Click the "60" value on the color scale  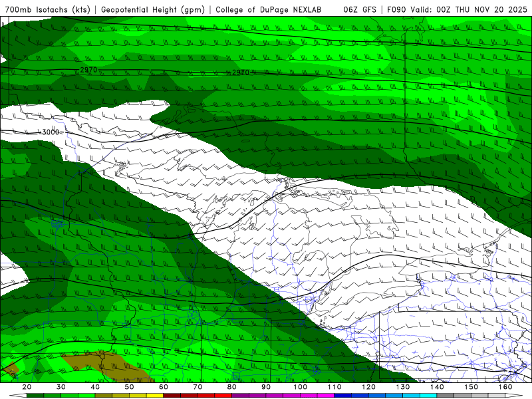(164, 387)
